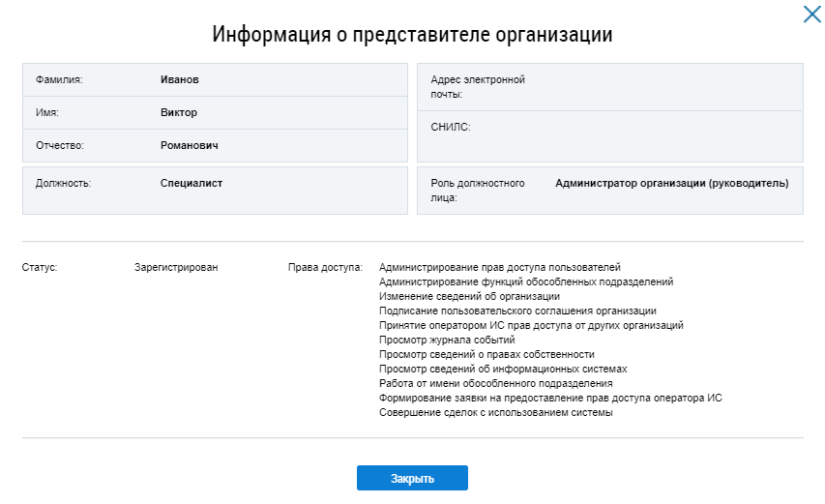Select Администрирование прав доступа пользователей entry
Screen dimensions: 825x504
click(499, 267)
